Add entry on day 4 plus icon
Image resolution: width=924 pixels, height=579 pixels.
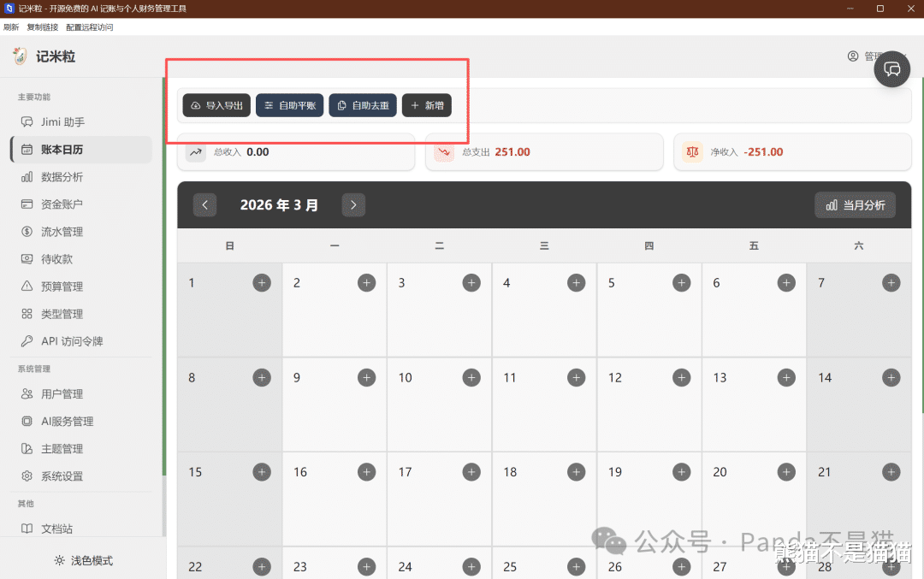tap(577, 283)
